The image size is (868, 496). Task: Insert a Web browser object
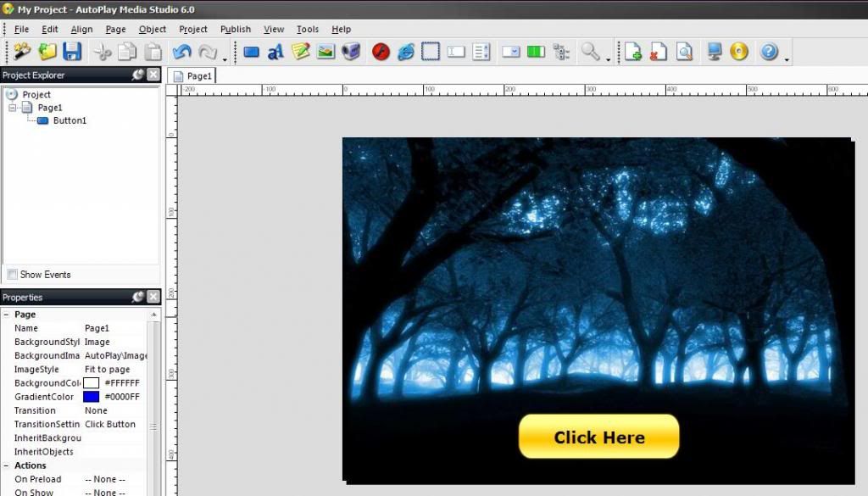tap(406, 52)
